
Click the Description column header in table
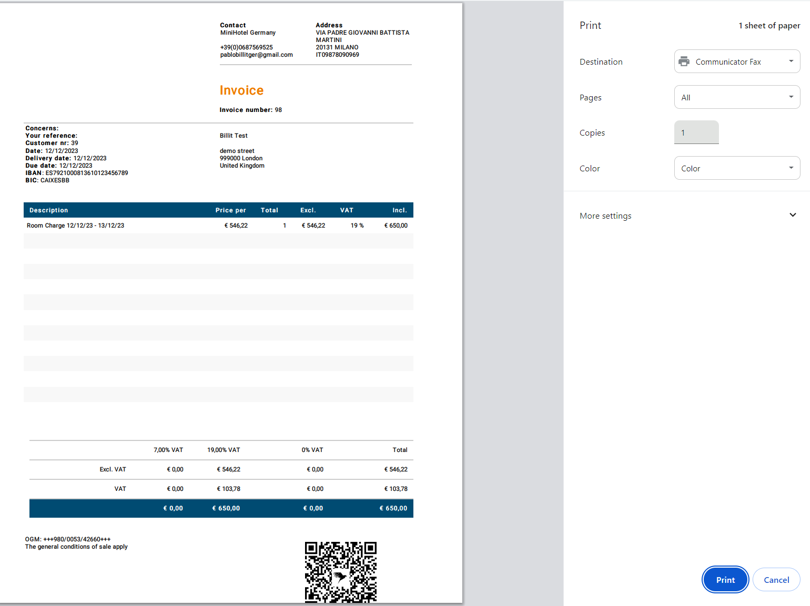(49, 210)
